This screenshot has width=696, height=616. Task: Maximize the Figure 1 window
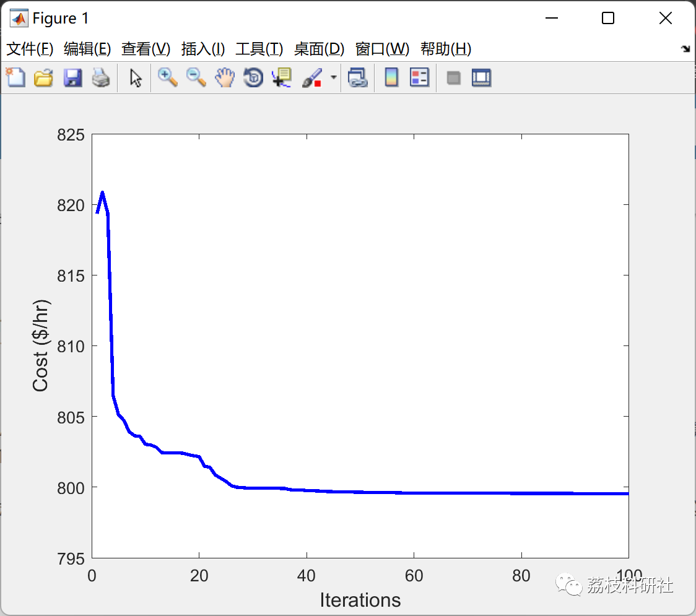pos(608,18)
